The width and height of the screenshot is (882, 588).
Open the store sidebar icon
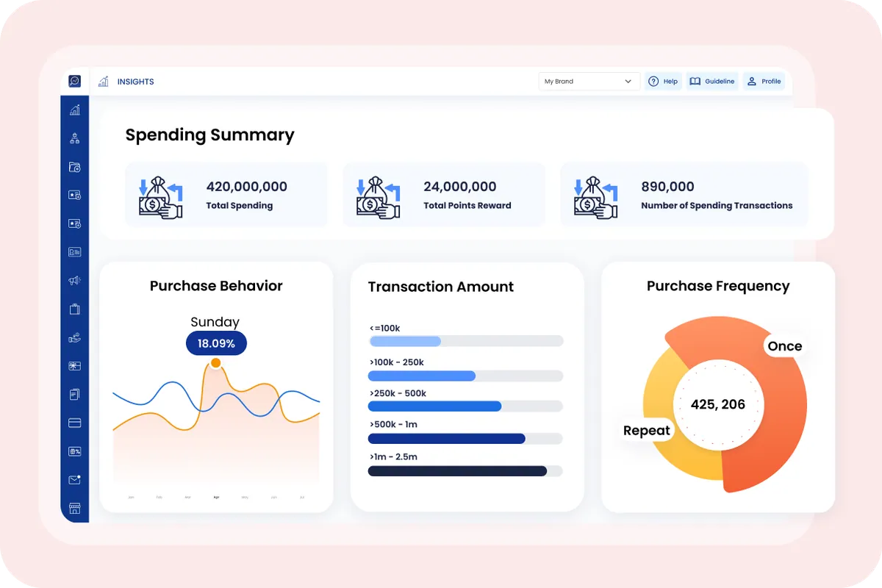(x=74, y=508)
